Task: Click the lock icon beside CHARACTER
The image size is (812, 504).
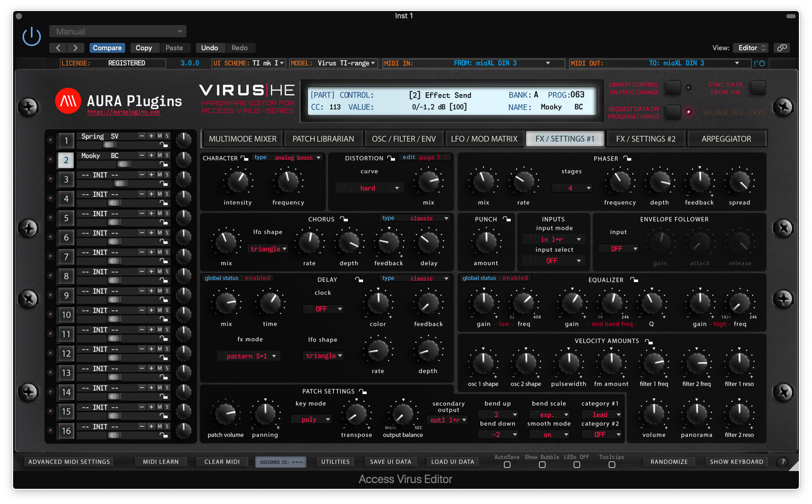Action: (244, 158)
